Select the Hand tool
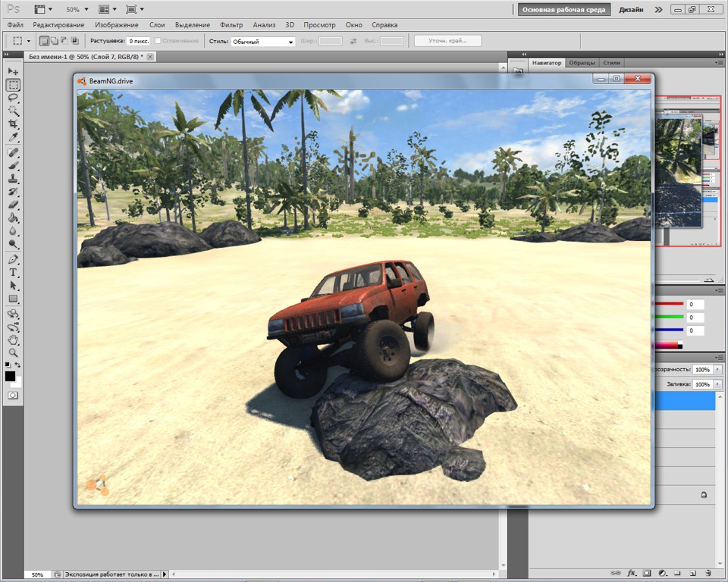This screenshot has height=582, width=728. [x=13, y=339]
